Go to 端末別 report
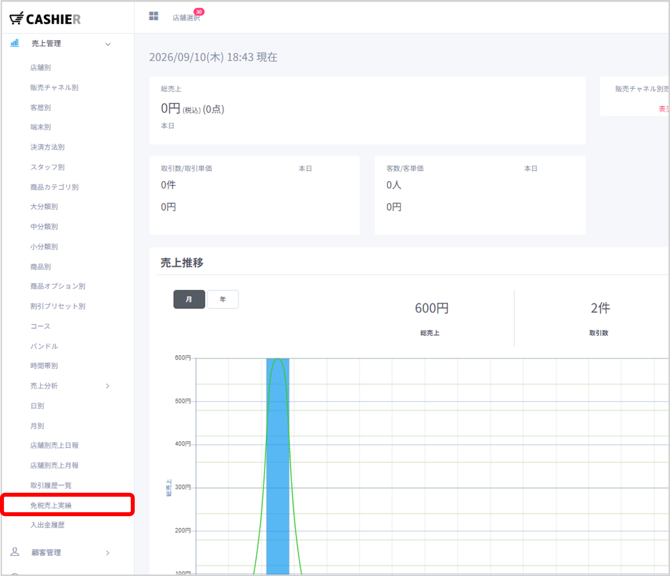Screen dimensions: 670x576 [41, 127]
